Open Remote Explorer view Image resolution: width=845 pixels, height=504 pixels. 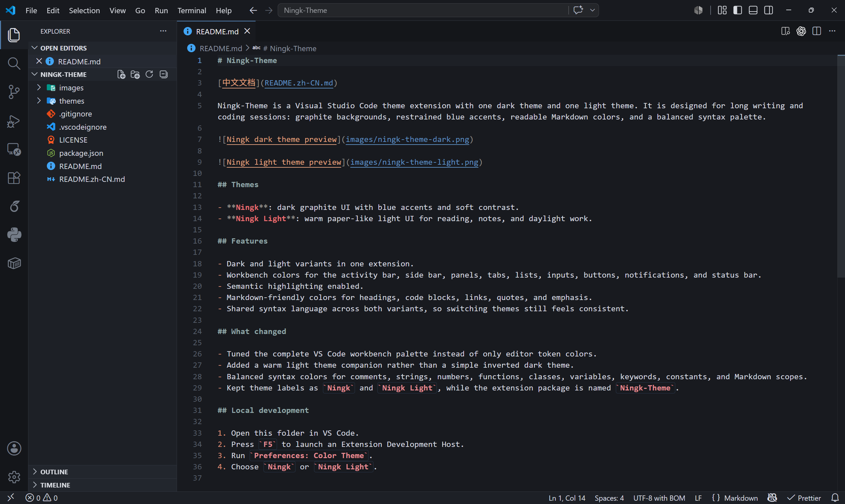[14, 149]
